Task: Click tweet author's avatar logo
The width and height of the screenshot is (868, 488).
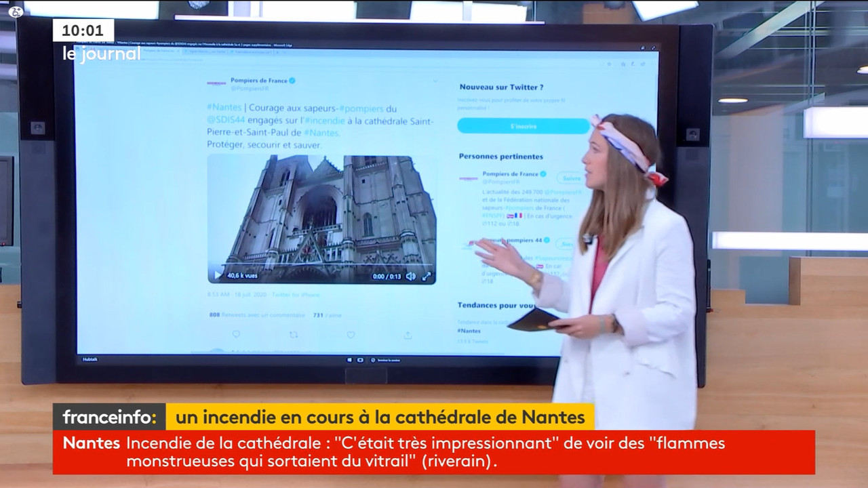Action: 216,83
